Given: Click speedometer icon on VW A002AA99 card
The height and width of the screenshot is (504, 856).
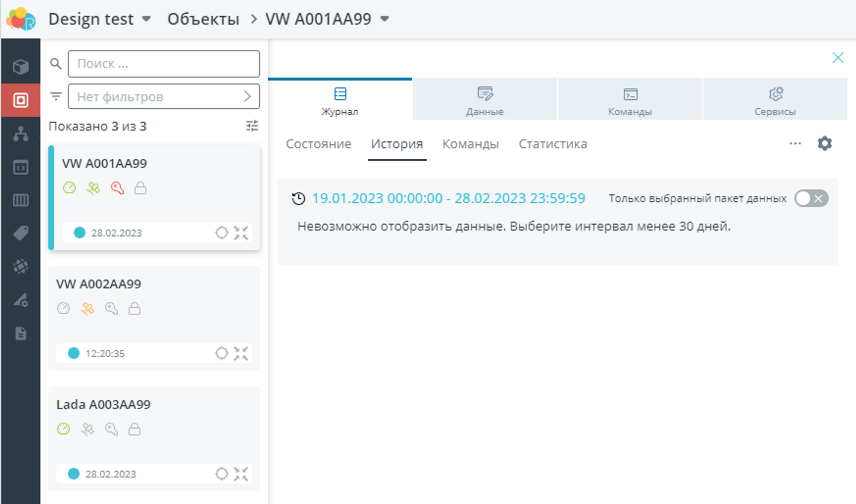Looking at the screenshot, I should (63, 308).
